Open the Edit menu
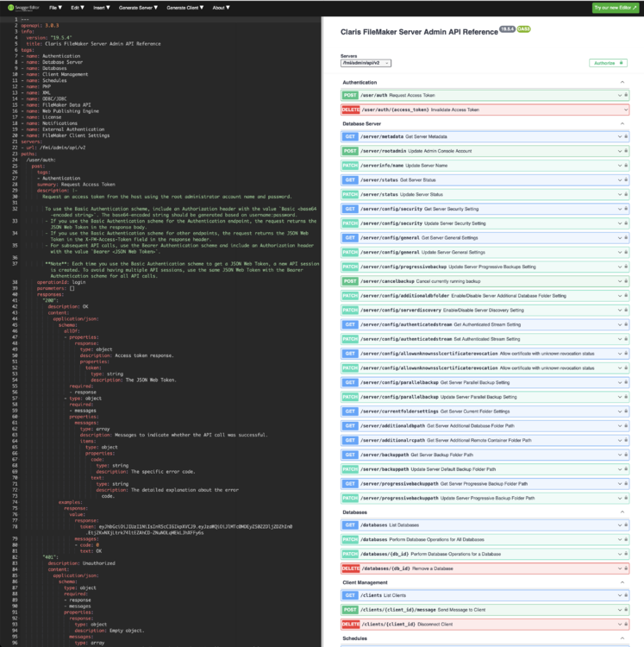644x647 pixels. pyautogui.click(x=77, y=8)
